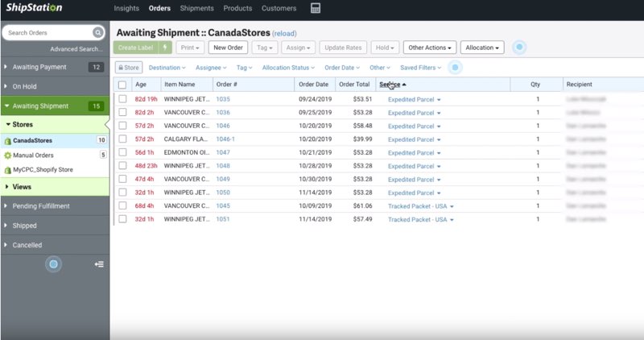Check the box for order 1051
The height and width of the screenshot is (340, 644).
(122, 219)
